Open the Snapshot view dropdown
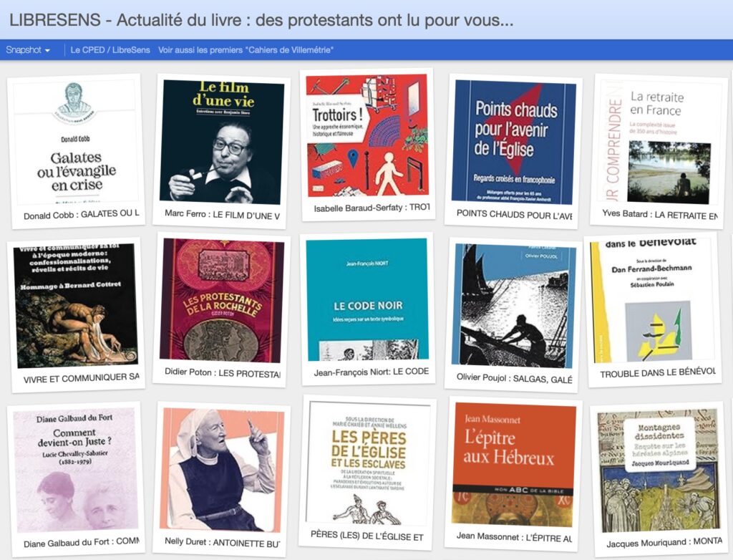This screenshot has height=560, width=733. (x=28, y=50)
